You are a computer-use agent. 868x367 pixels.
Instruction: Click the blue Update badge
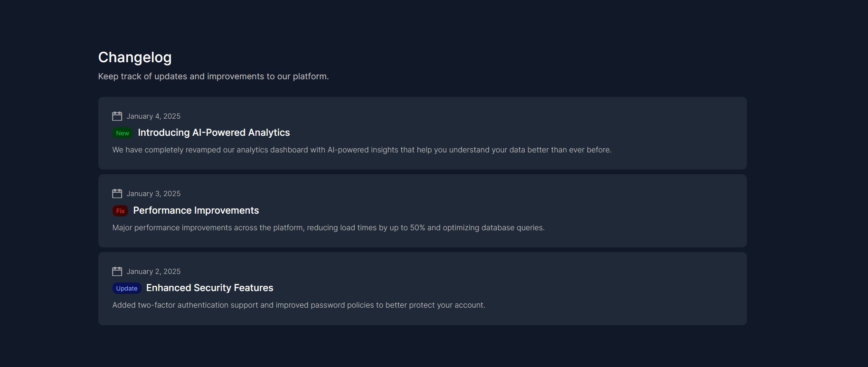pyautogui.click(x=127, y=289)
